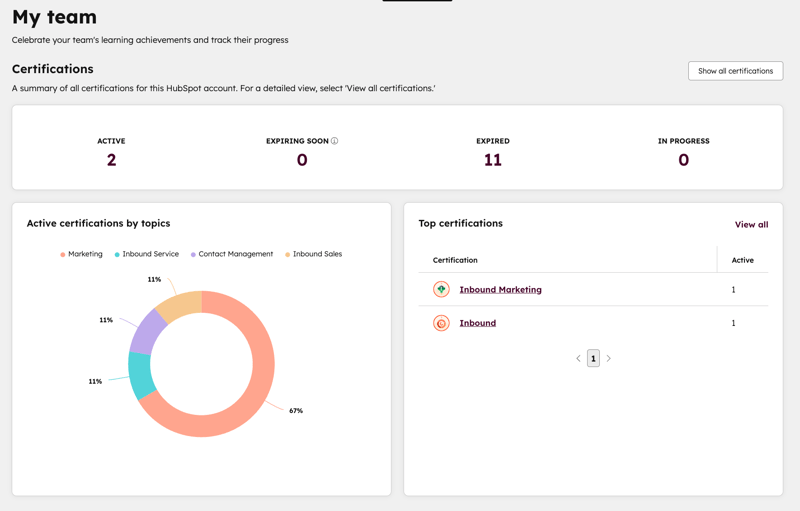Screen dimensions: 800x511
Task: Click the Expiring Soon count value 0
Action: (x=302, y=160)
